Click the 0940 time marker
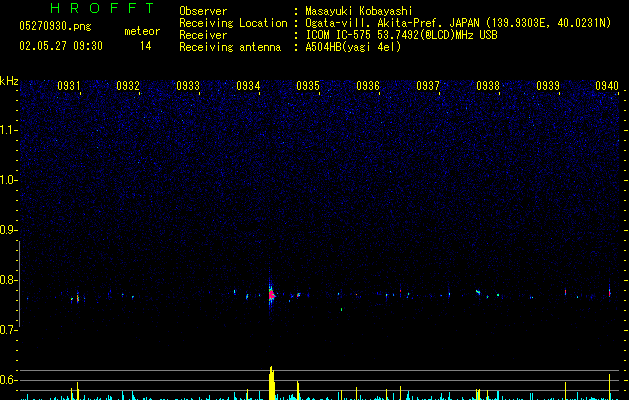 click(607, 86)
